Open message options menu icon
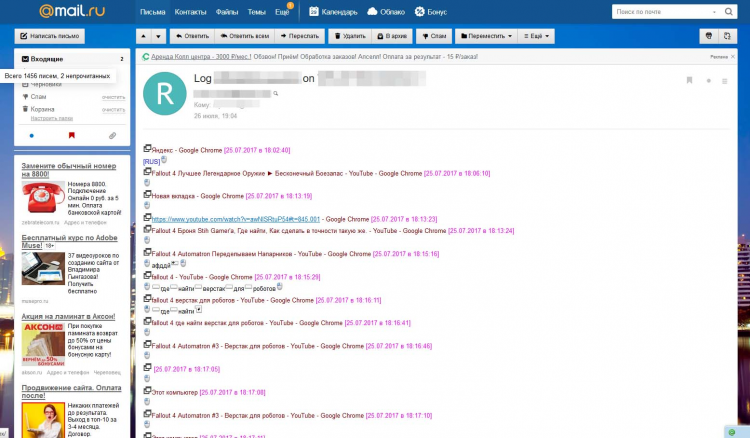The image size is (750, 438). (x=725, y=81)
